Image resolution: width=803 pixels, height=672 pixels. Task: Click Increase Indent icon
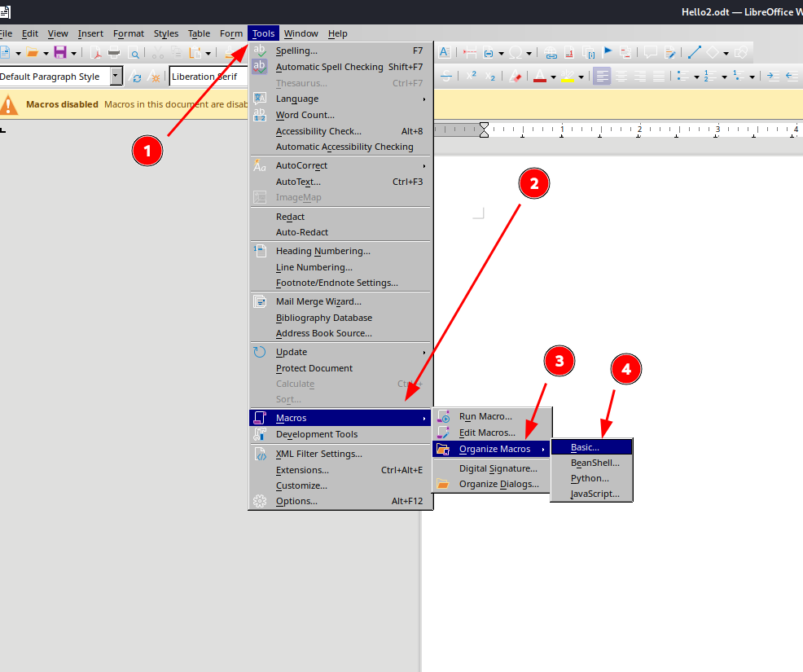(773, 77)
